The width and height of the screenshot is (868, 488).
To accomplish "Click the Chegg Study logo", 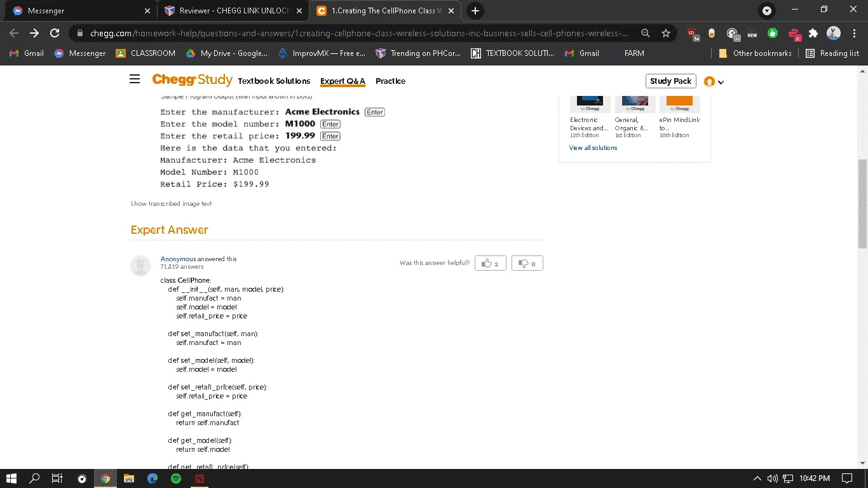I will pyautogui.click(x=192, y=79).
